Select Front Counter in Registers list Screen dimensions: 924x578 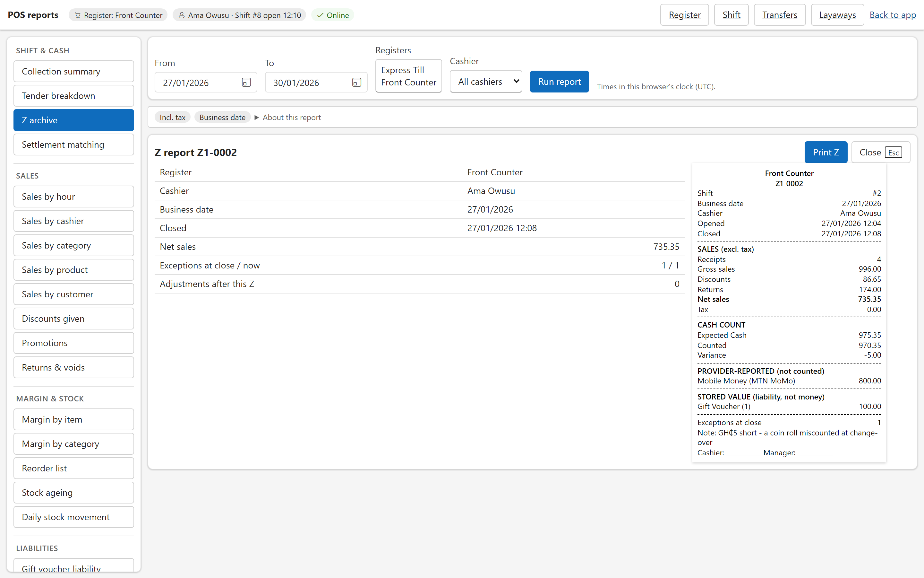coord(408,82)
